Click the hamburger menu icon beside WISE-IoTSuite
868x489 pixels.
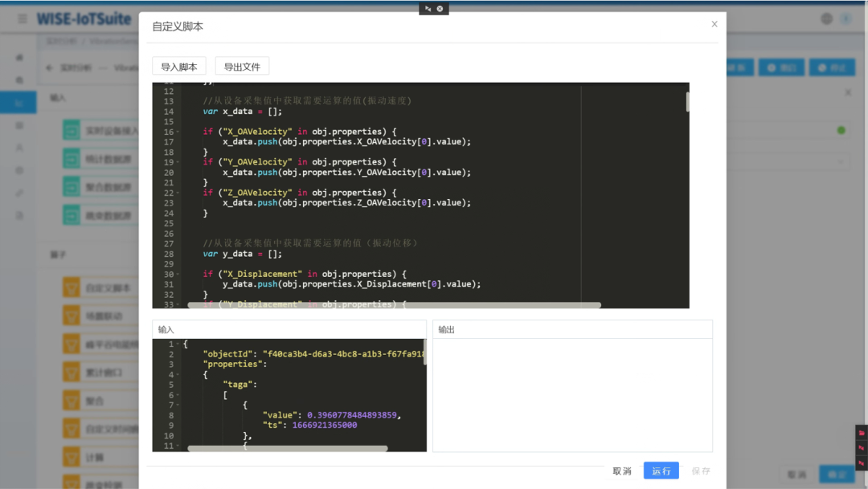coord(23,18)
